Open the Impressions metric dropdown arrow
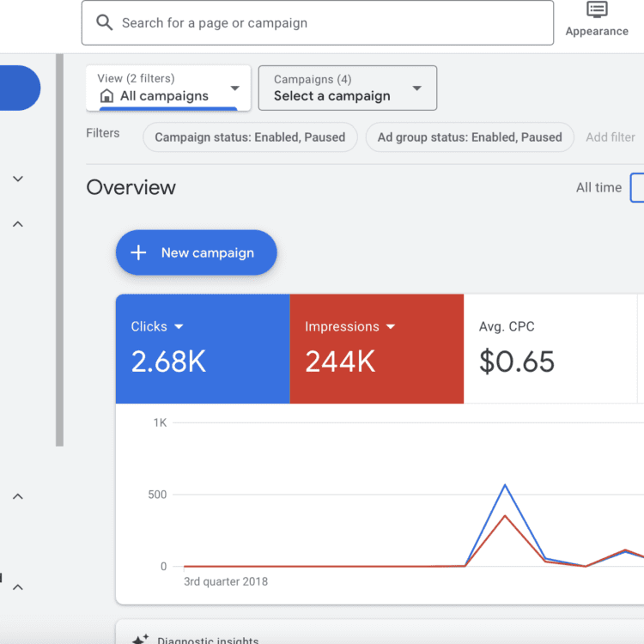Screen dimensions: 644x644 [x=391, y=327]
